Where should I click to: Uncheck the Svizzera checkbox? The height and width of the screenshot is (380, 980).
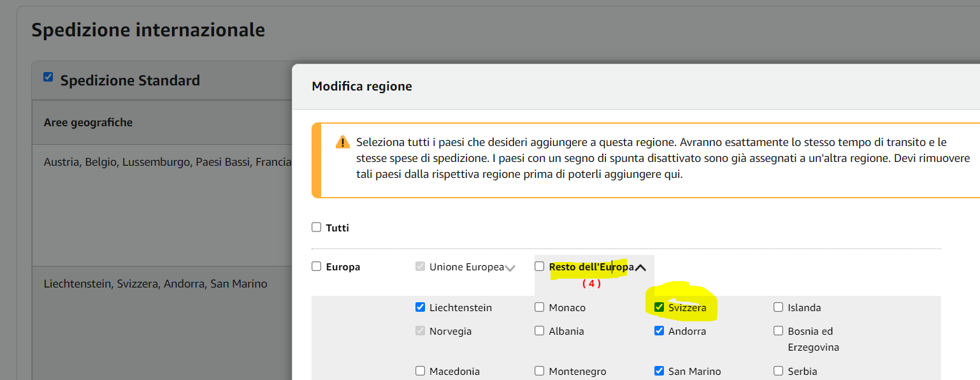659,307
